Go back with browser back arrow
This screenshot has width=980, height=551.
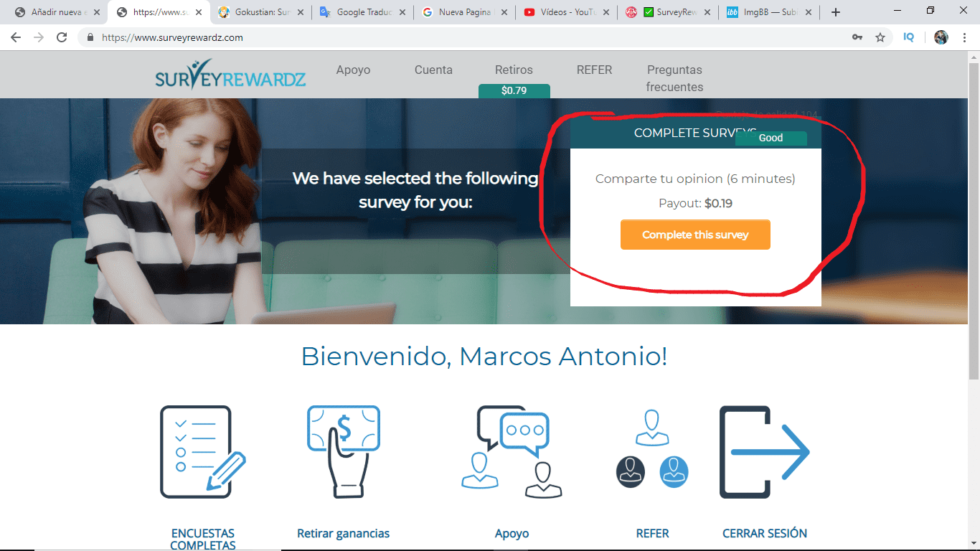pos(16,37)
